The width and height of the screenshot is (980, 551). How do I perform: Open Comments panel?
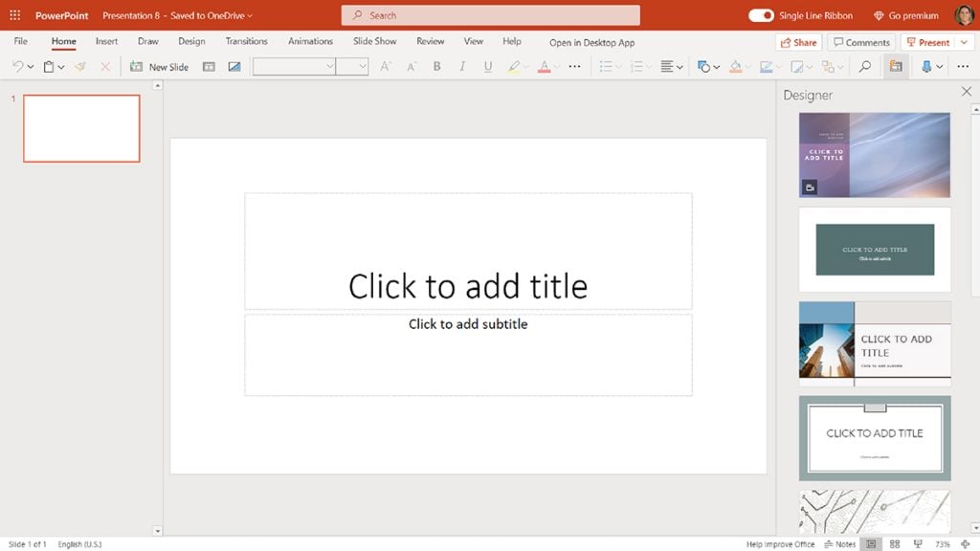[x=860, y=42]
